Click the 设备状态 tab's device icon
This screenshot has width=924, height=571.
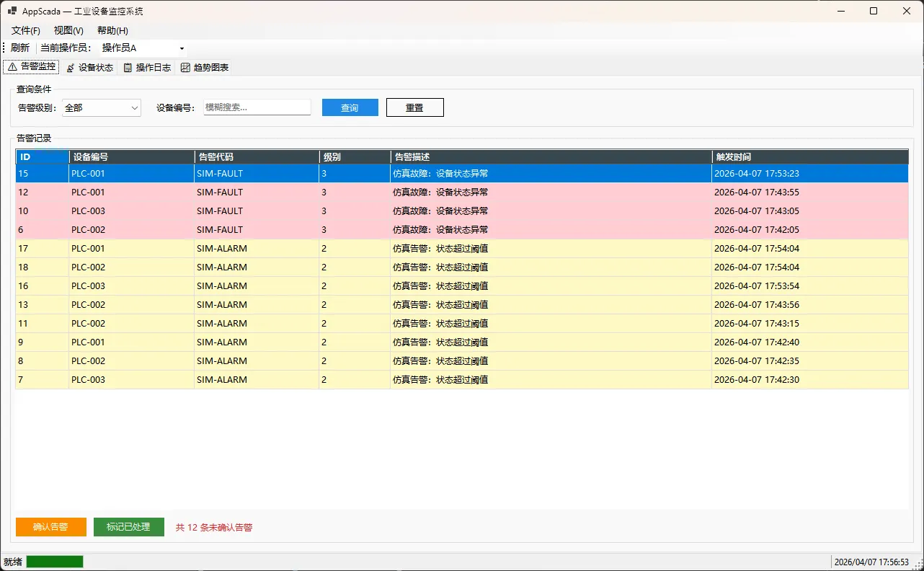coord(71,68)
